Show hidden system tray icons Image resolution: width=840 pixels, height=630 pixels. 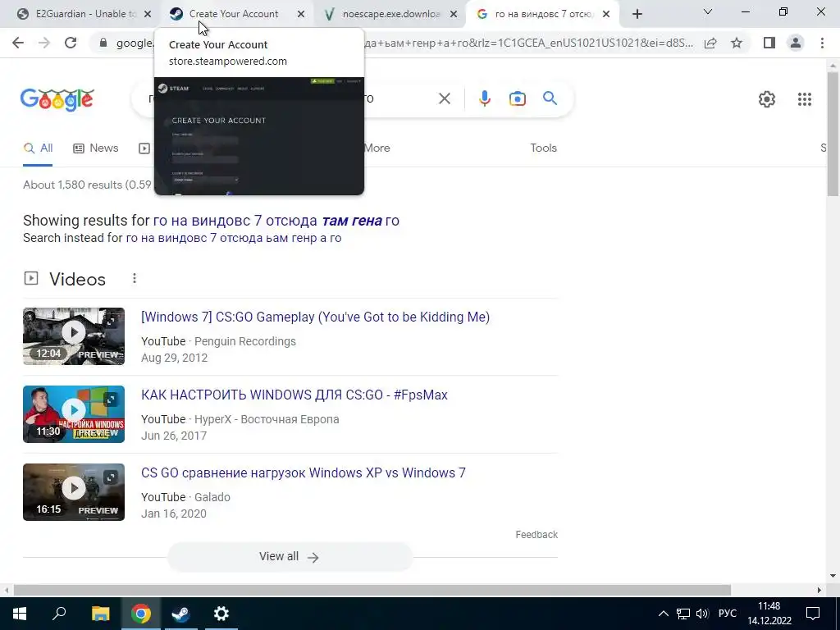(663, 614)
